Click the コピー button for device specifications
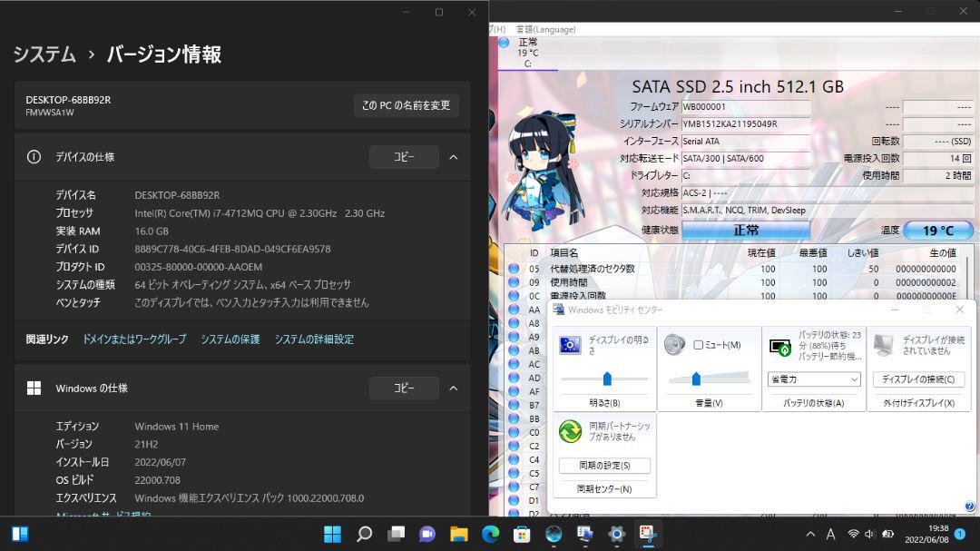The height and width of the screenshot is (551, 980). [404, 157]
